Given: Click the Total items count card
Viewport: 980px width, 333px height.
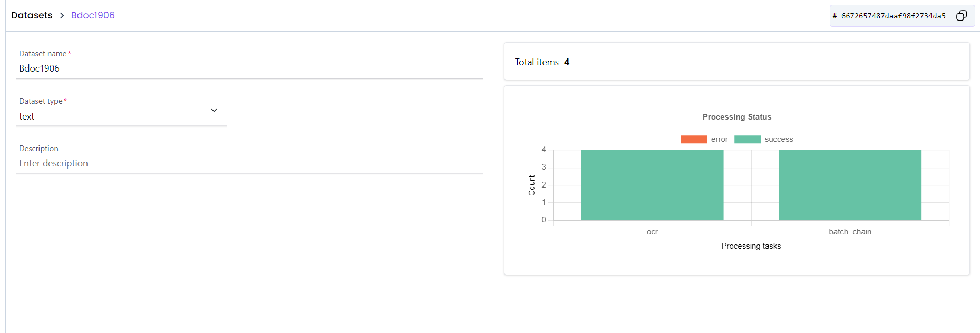Looking at the screenshot, I should click(x=736, y=62).
